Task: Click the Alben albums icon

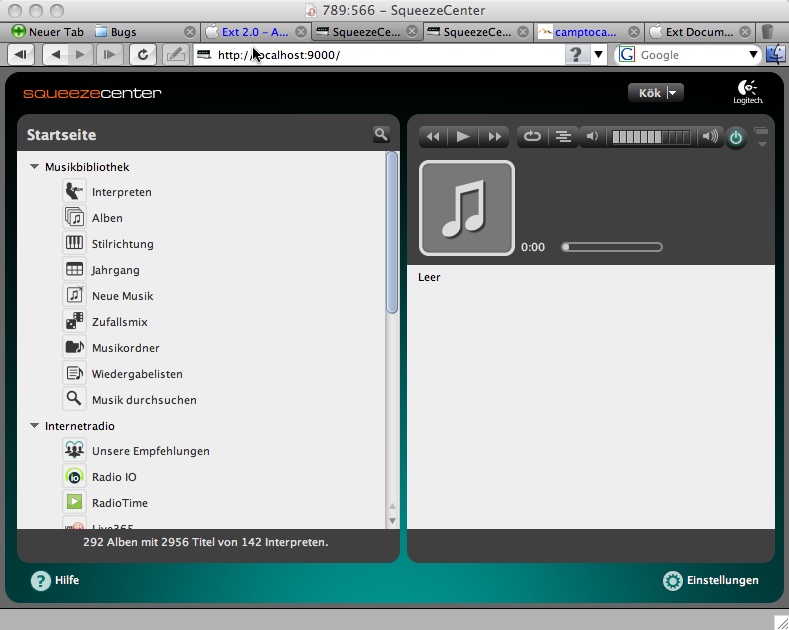Action: (74, 217)
